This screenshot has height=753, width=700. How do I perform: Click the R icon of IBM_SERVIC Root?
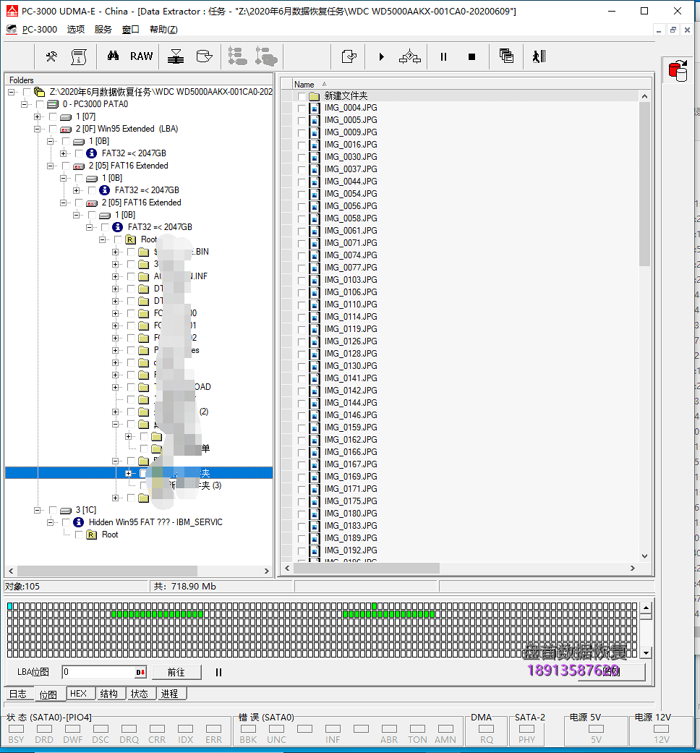tap(92, 535)
